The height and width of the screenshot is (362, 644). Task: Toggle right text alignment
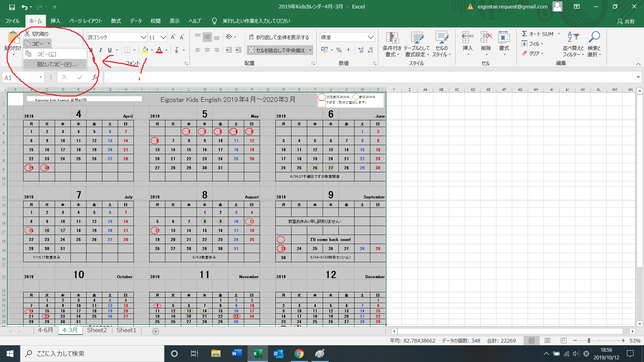coord(217,50)
